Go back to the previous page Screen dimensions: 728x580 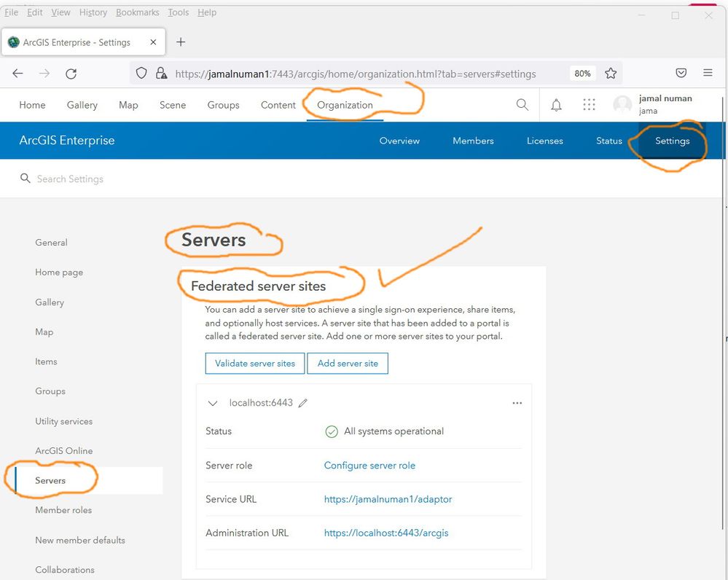(x=17, y=74)
